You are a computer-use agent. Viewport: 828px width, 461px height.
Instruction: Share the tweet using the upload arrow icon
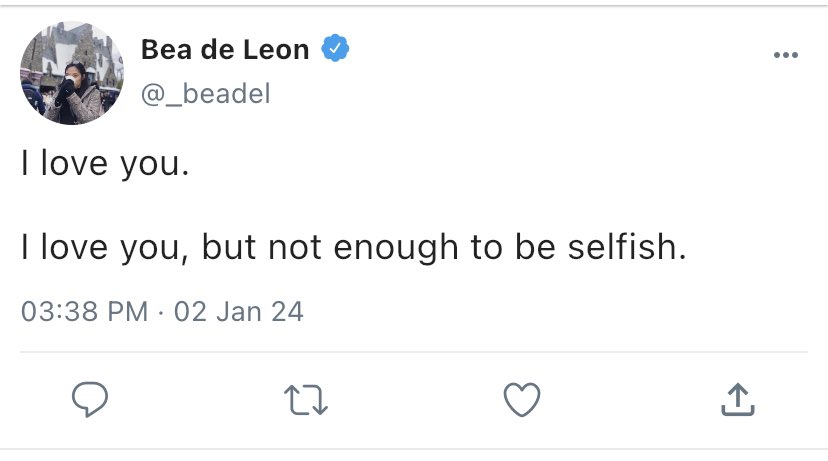[738, 399]
